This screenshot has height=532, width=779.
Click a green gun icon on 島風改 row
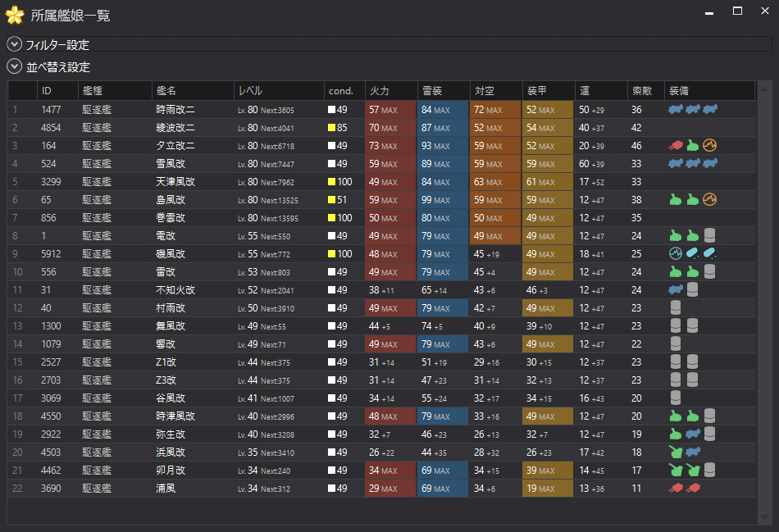[674, 199]
